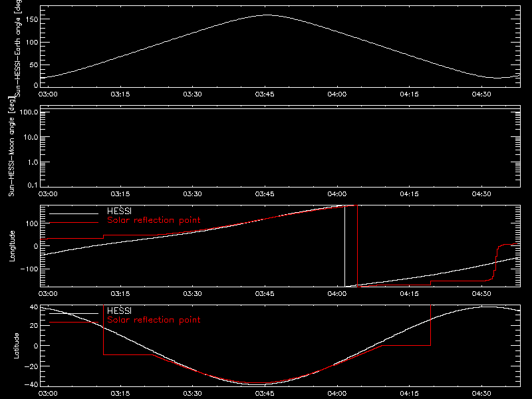The image size is (532, 399).
Task: Click 03:30 label under Earth angle plot
Action: coord(192,94)
